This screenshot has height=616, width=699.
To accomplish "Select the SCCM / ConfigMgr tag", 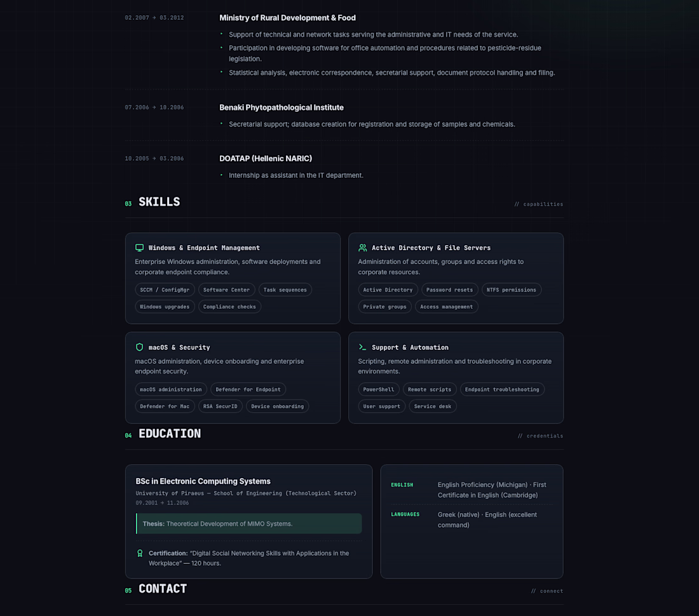I will pyautogui.click(x=165, y=290).
